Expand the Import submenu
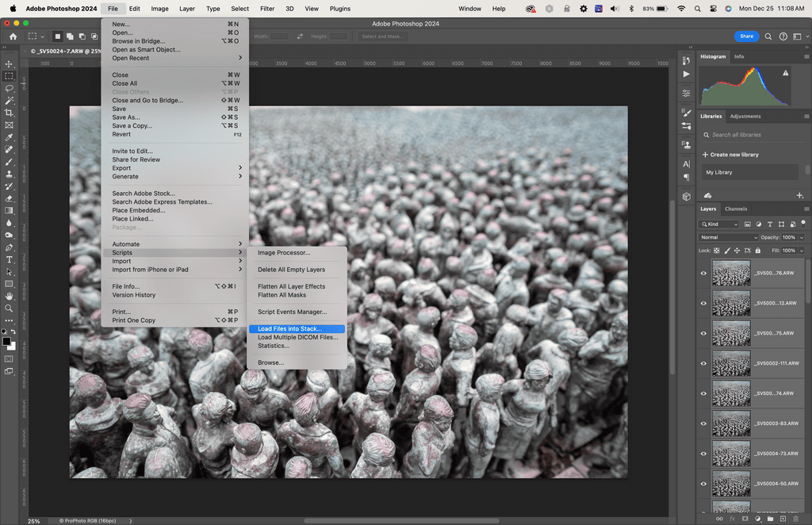The width and height of the screenshot is (812, 525). click(x=175, y=261)
